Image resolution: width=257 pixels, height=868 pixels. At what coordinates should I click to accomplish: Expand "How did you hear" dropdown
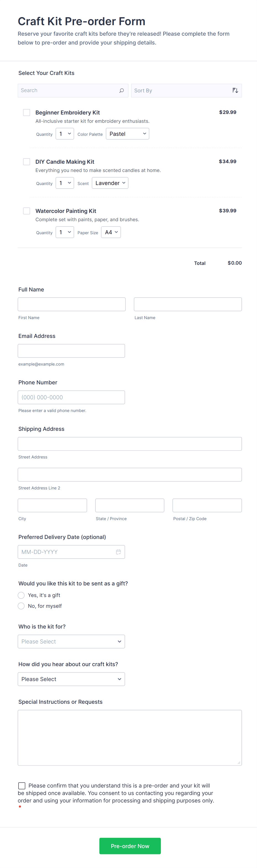(71, 679)
